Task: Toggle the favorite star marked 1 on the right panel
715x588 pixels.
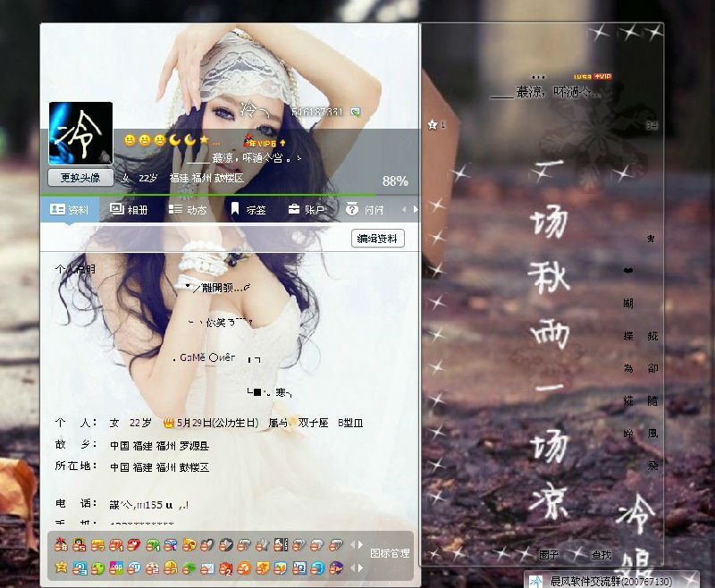Action: 433,125
